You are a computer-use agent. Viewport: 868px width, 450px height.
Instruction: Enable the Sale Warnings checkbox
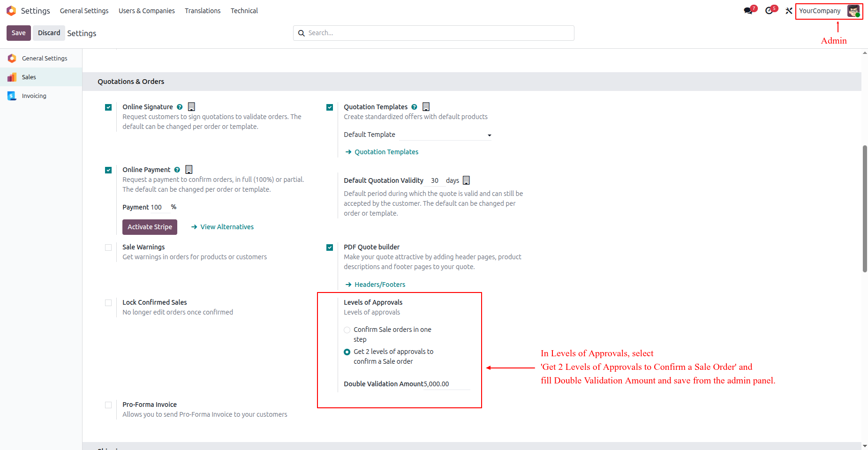point(108,247)
